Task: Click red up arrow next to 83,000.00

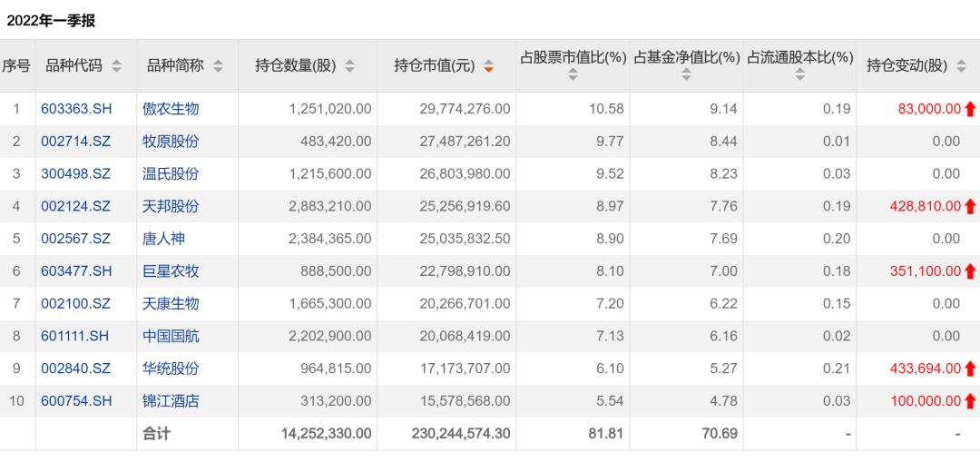Action: pos(970,109)
